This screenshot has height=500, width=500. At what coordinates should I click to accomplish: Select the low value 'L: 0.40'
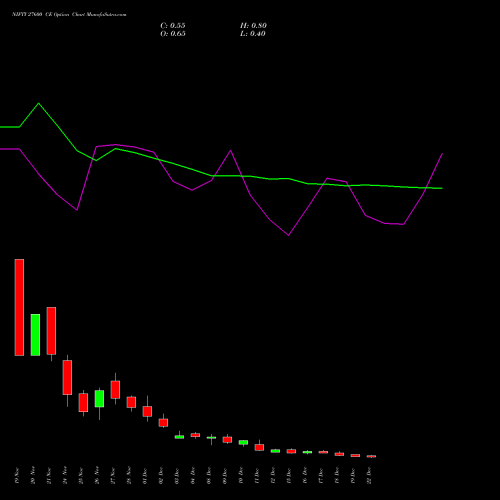pos(253,34)
